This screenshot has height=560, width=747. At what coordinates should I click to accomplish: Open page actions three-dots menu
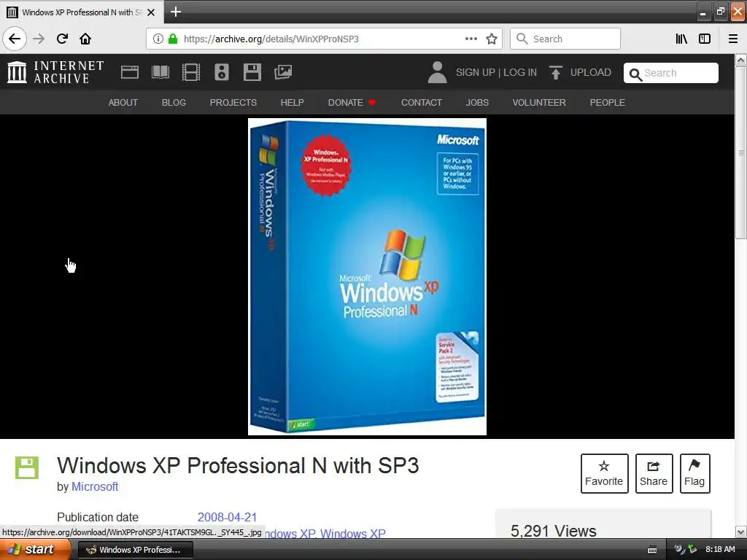[471, 39]
